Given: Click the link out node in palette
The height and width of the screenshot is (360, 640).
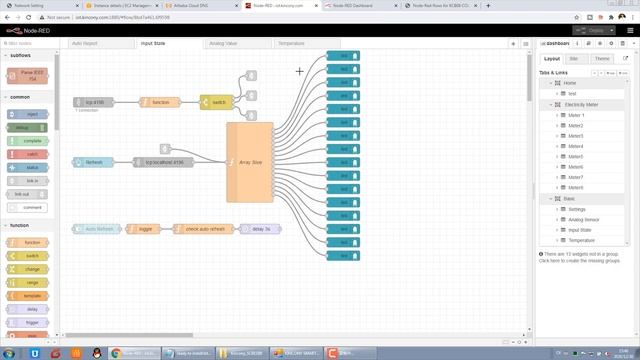Looking at the screenshot, I should pyautogui.click(x=27, y=194).
